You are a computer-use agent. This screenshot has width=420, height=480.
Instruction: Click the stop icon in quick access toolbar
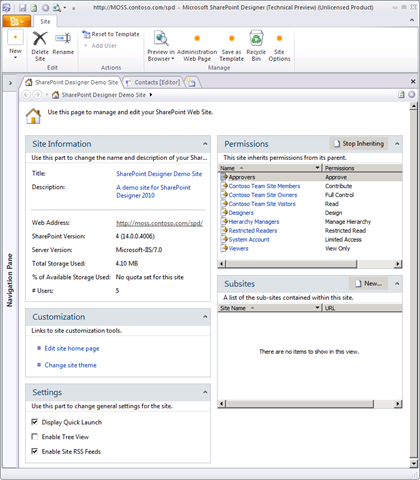pos(45,8)
